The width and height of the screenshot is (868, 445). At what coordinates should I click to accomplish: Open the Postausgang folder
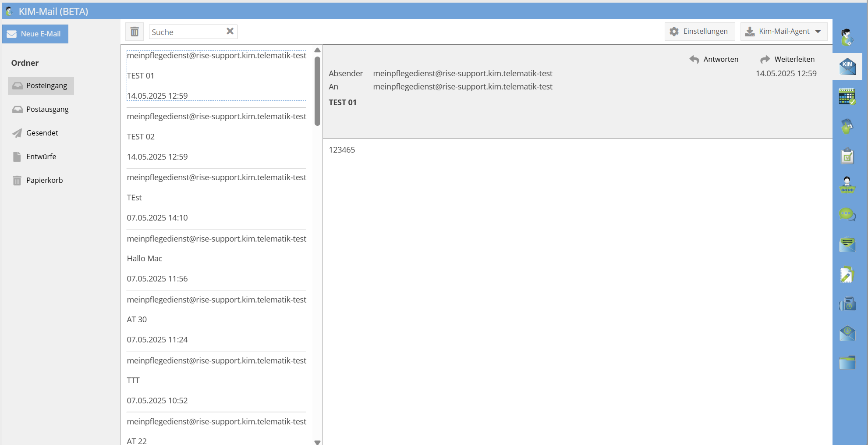47,109
